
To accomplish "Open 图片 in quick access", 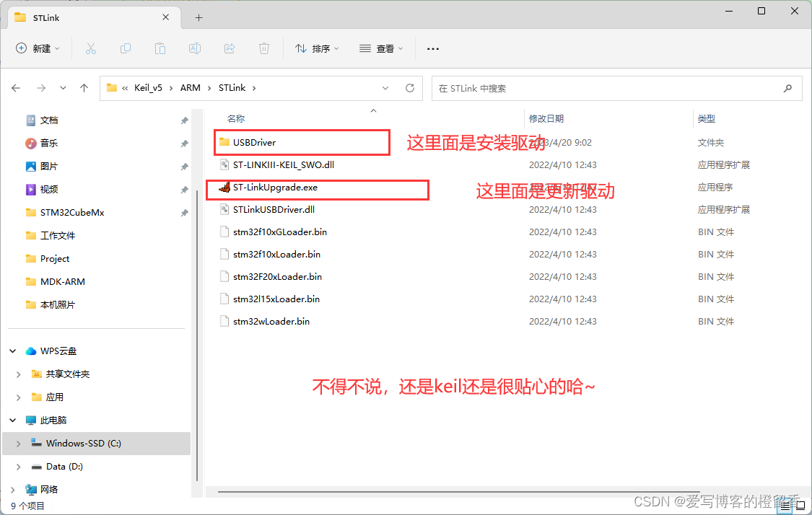I will point(49,166).
